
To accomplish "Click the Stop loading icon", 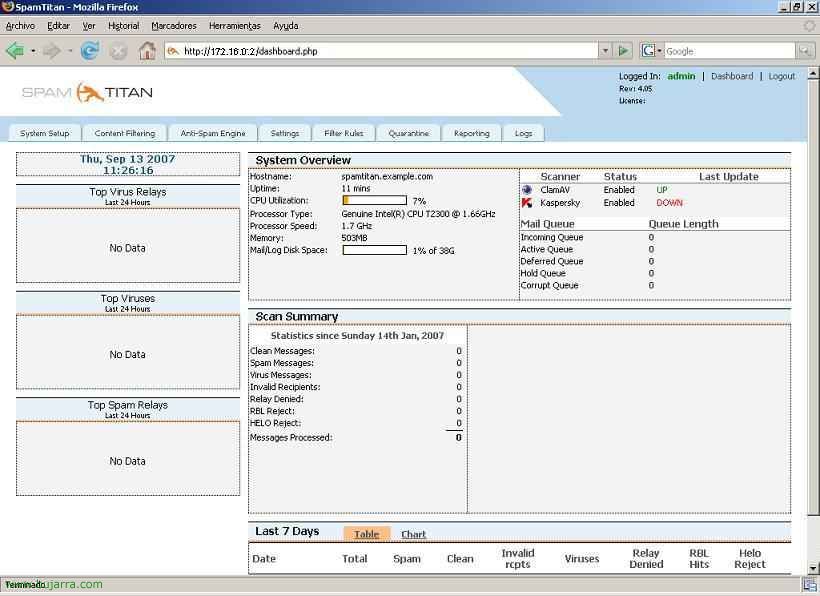I will pos(119,51).
